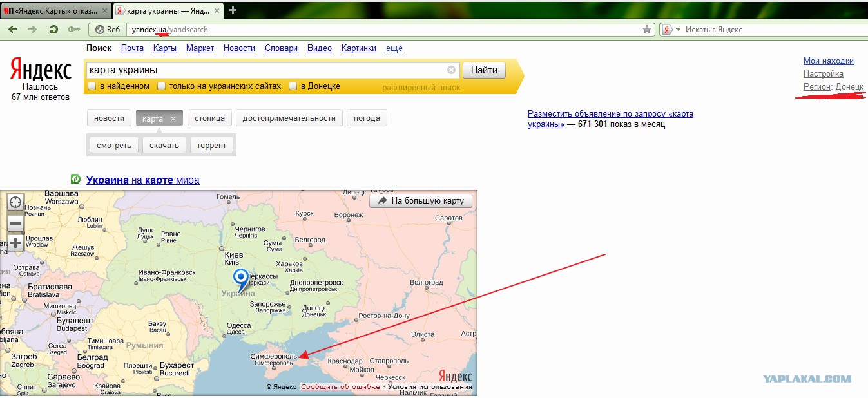Bookmark the page with the star icon
Image resolution: width=868 pixels, height=398 pixels.
pyautogui.click(x=647, y=30)
